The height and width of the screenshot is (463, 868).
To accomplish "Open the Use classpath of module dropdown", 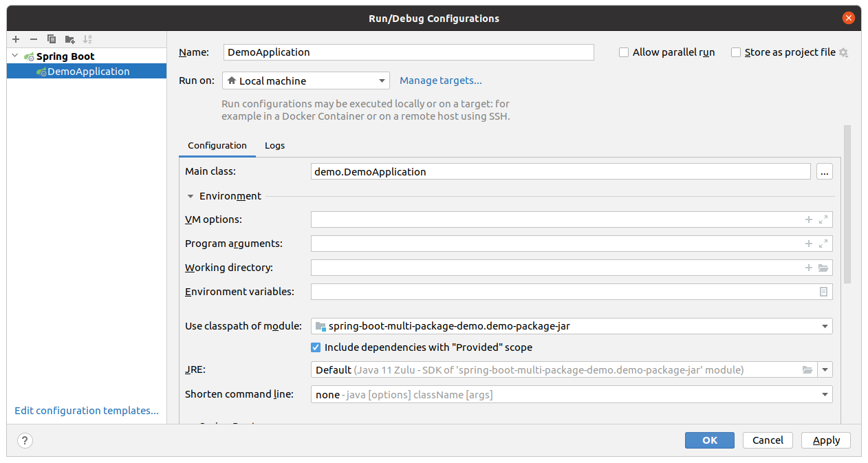I will coord(572,327).
